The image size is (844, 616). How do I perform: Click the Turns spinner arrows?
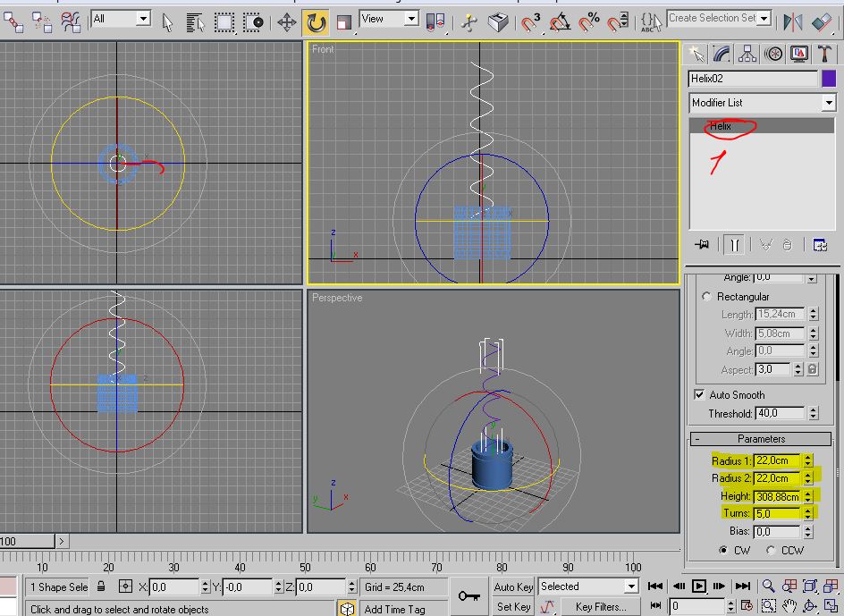[808, 514]
